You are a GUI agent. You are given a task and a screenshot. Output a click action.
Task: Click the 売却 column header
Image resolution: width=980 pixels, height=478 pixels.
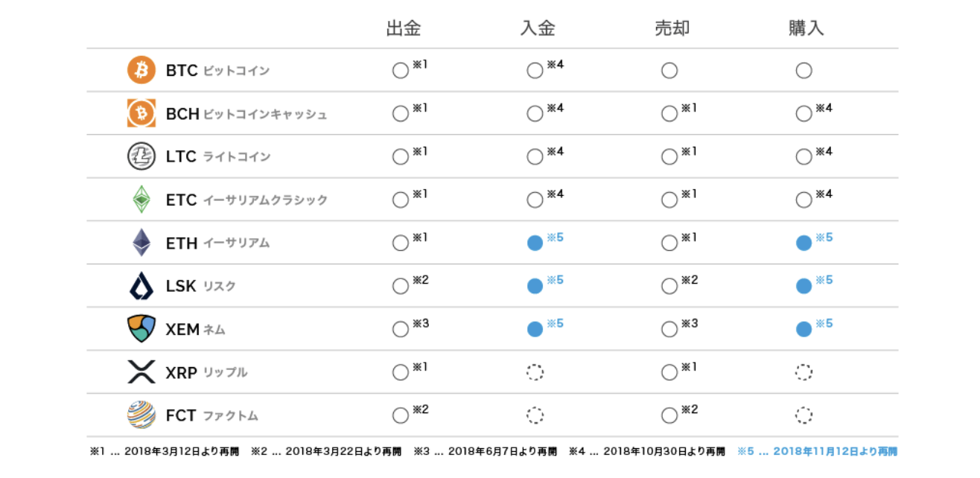point(672,28)
